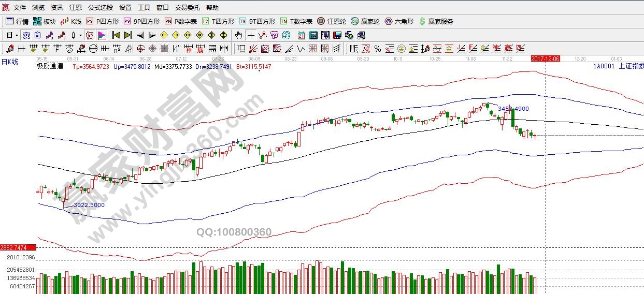The width and height of the screenshot is (644, 294).
Task: Jump to first bar with skip-back arrow
Action: 116,35
